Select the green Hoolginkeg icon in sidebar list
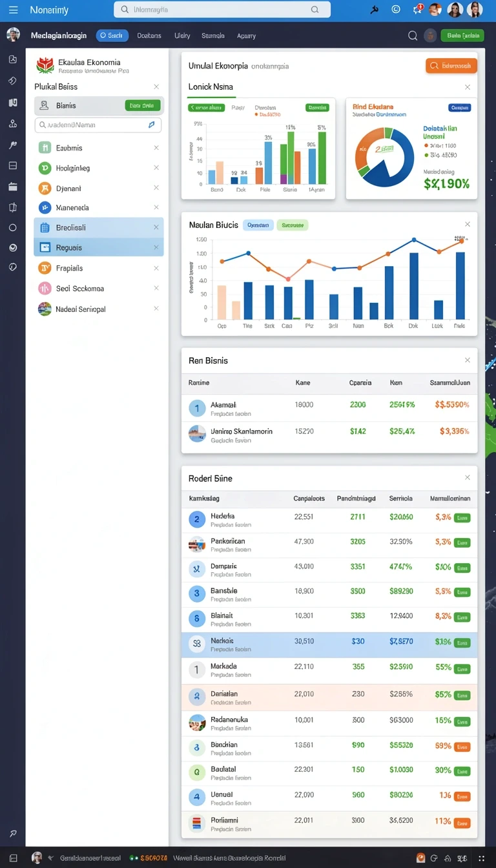 (x=45, y=168)
